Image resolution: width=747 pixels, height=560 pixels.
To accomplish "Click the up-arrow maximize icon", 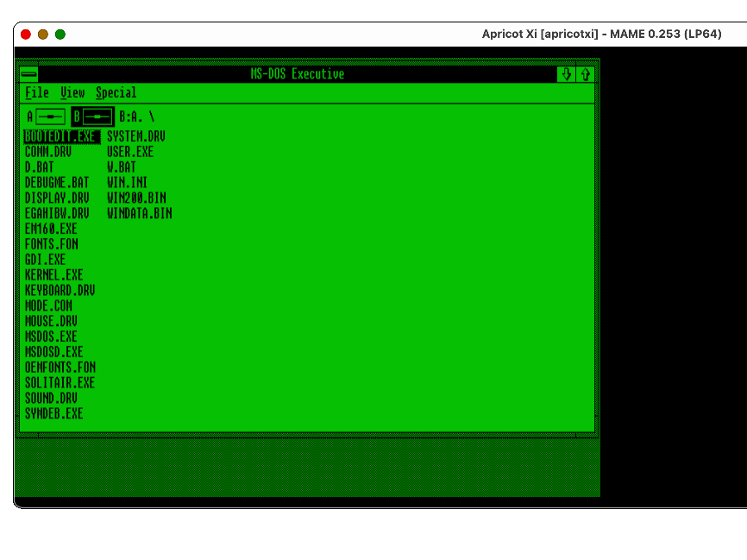I will (585, 74).
